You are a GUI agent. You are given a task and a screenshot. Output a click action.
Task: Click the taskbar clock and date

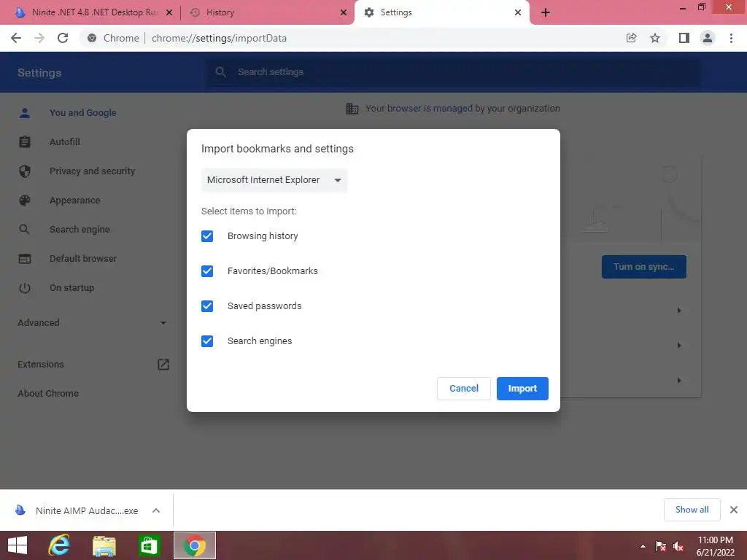(x=715, y=546)
